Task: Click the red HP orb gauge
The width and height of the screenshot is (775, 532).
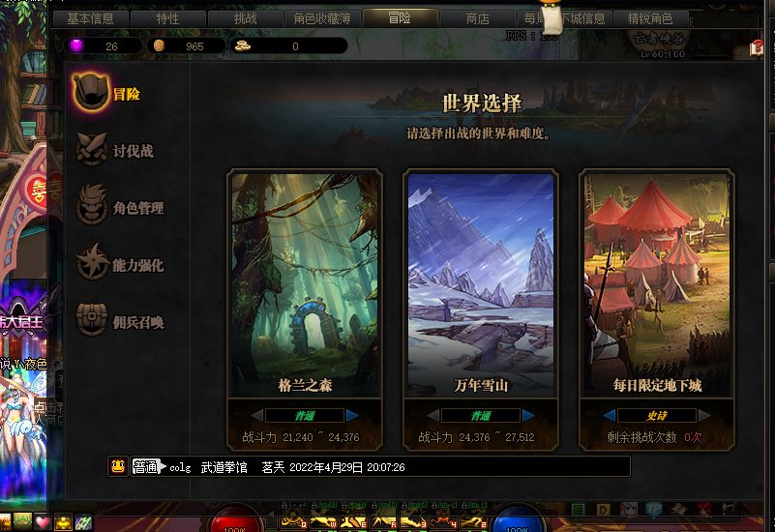Action: (x=236, y=519)
